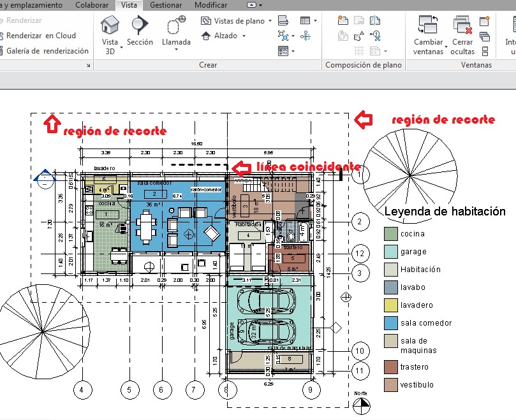Open the Vista 3D view tool

click(110, 36)
